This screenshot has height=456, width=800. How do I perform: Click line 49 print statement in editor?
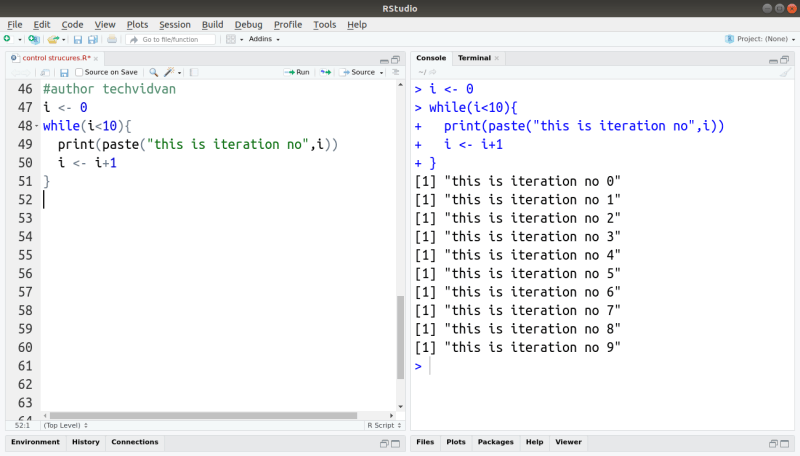coord(197,144)
